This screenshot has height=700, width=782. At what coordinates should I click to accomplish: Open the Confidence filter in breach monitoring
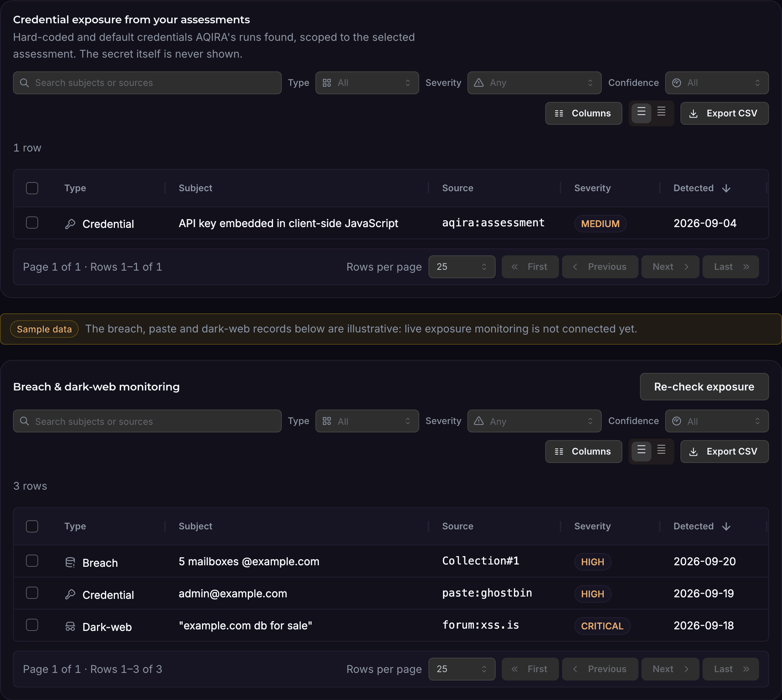tap(717, 421)
